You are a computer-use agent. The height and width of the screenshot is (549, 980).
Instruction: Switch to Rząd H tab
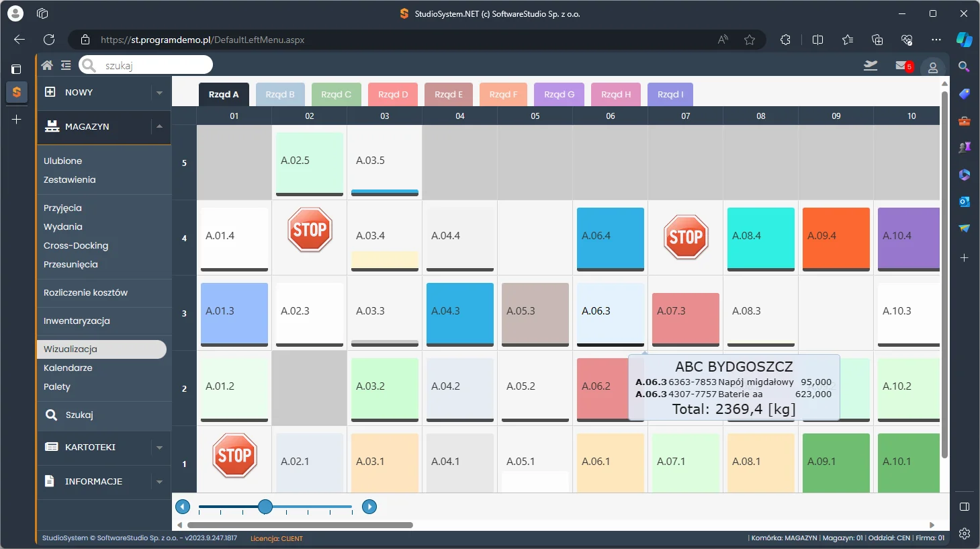pyautogui.click(x=616, y=95)
